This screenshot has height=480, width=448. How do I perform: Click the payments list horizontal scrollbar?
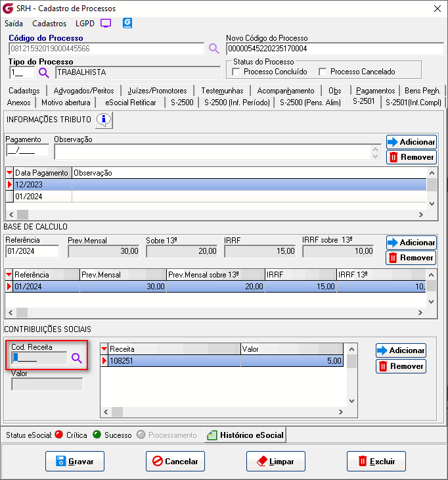click(x=217, y=214)
